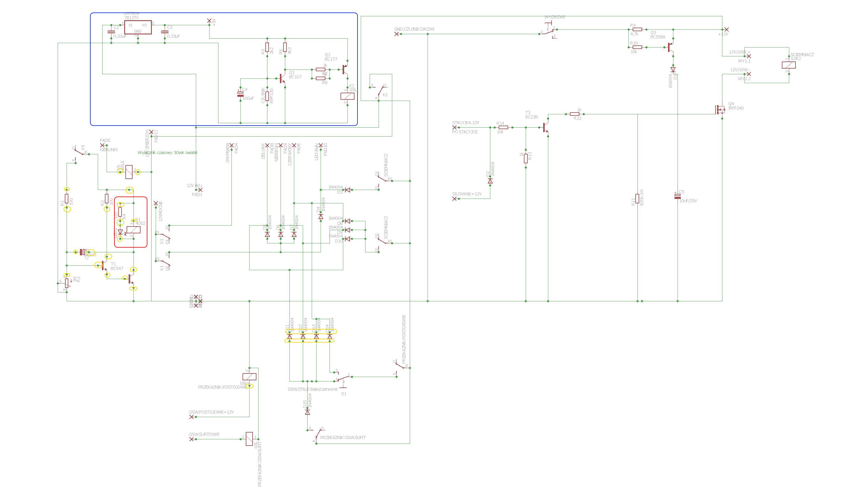
Task: Click the +12V supply label
Action: click(723, 34)
